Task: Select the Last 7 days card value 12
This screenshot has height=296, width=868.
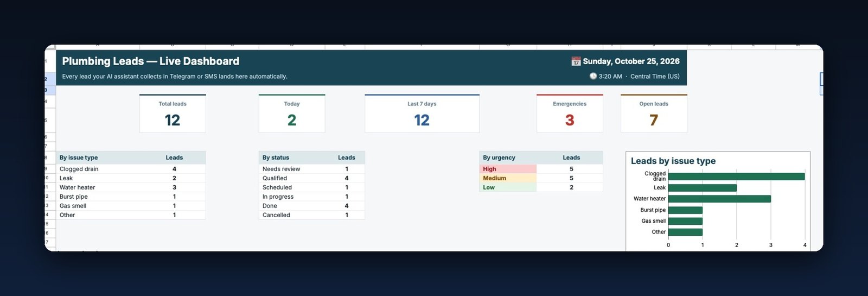Action: [422, 120]
